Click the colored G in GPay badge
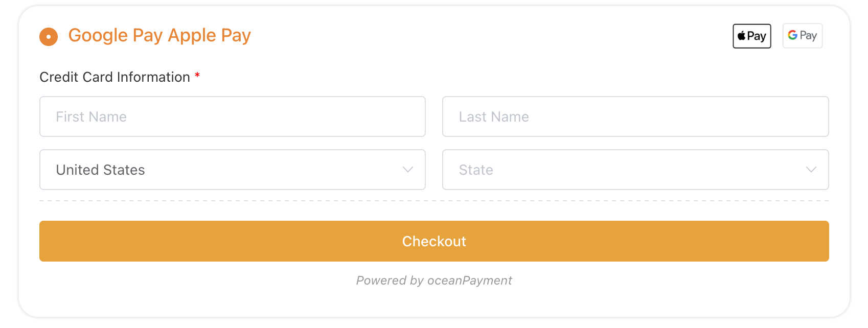The width and height of the screenshot is (868, 328). (x=792, y=35)
